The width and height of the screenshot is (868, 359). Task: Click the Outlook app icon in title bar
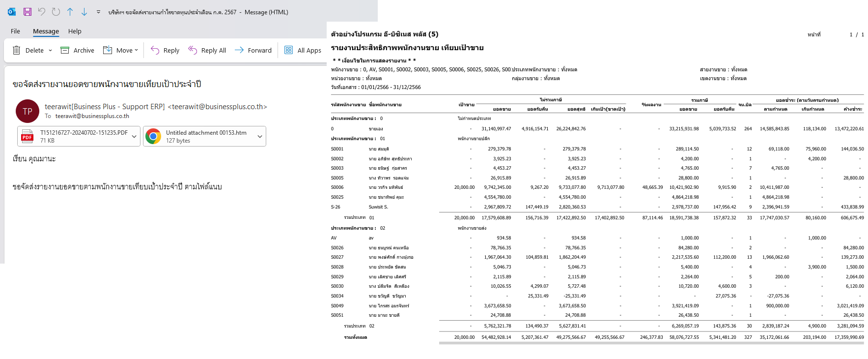(12, 12)
